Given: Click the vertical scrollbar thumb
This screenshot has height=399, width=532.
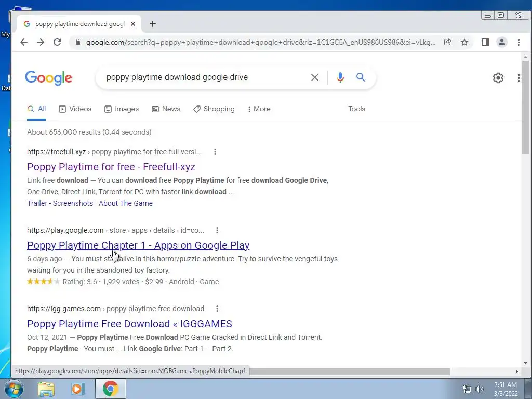Looking at the screenshot, I should [x=526, y=107].
